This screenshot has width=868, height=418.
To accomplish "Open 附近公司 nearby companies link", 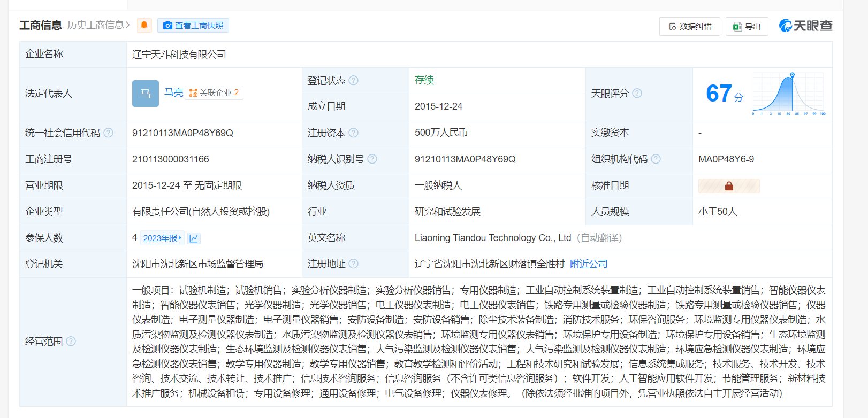I will 589,264.
